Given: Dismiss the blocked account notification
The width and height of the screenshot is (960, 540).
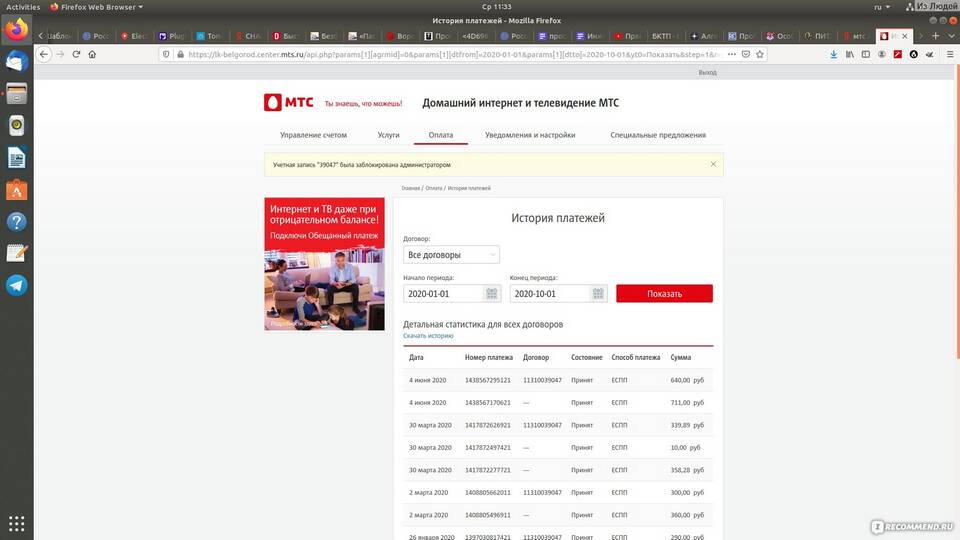Looking at the screenshot, I should (713, 164).
